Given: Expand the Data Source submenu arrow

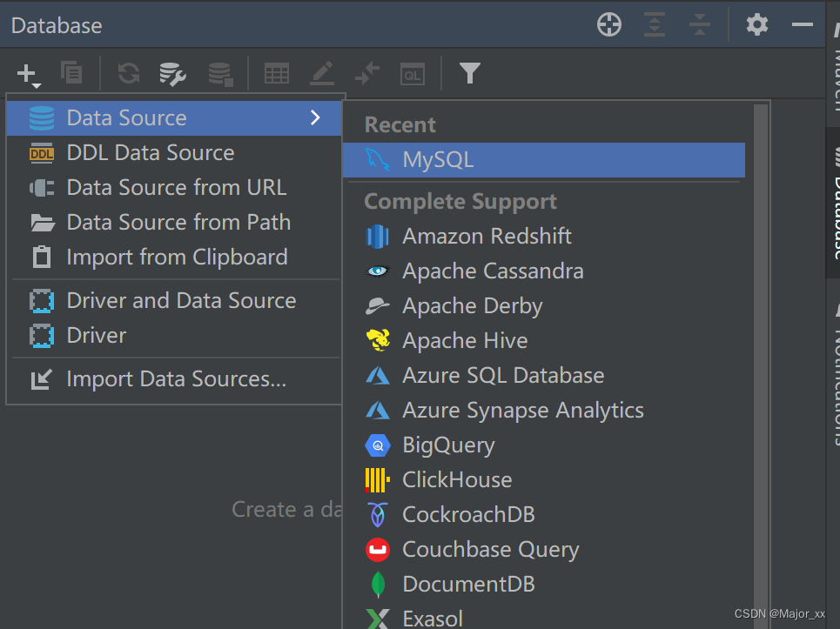Looking at the screenshot, I should (315, 117).
